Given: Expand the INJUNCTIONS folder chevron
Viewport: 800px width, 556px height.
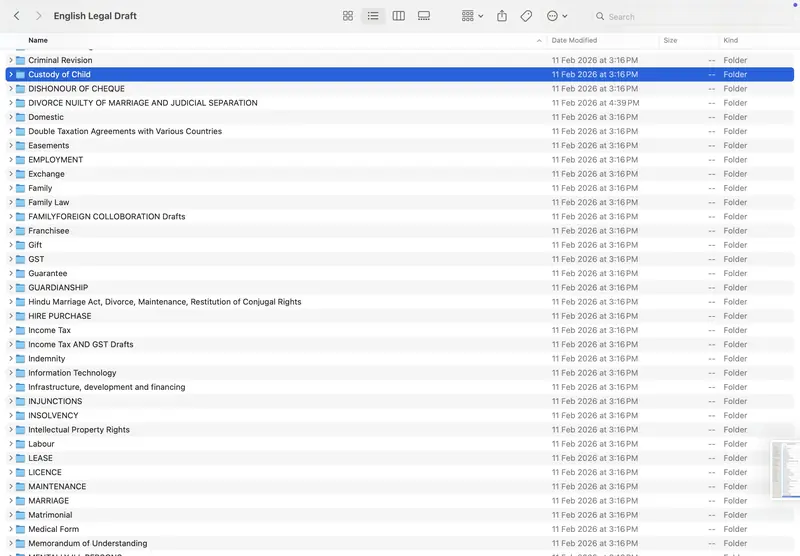Looking at the screenshot, I should click(11, 401).
